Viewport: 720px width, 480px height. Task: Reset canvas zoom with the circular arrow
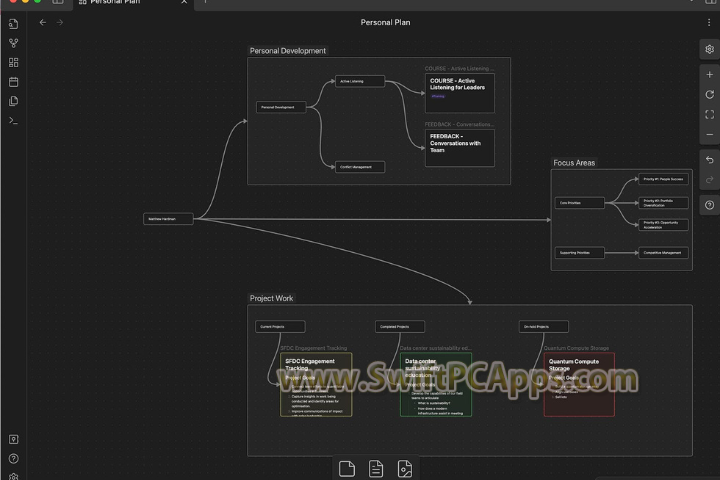pyautogui.click(x=709, y=95)
